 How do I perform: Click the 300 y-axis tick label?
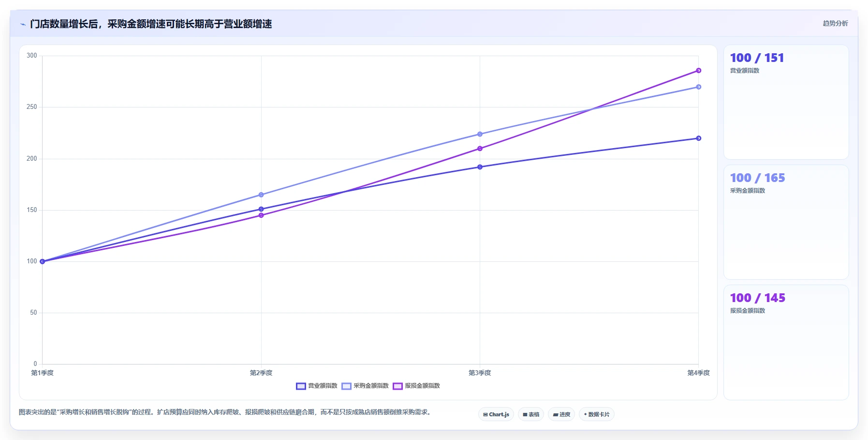(x=32, y=56)
